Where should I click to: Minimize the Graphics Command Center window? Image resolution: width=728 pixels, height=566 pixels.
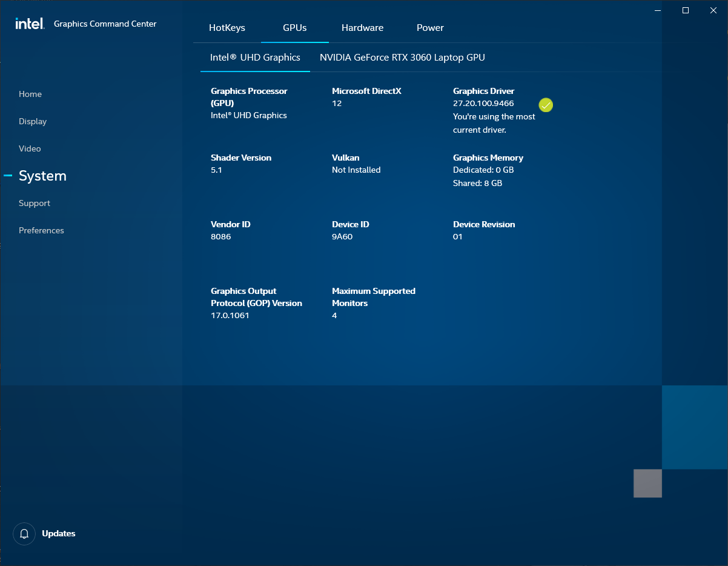[x=658, y=10]
